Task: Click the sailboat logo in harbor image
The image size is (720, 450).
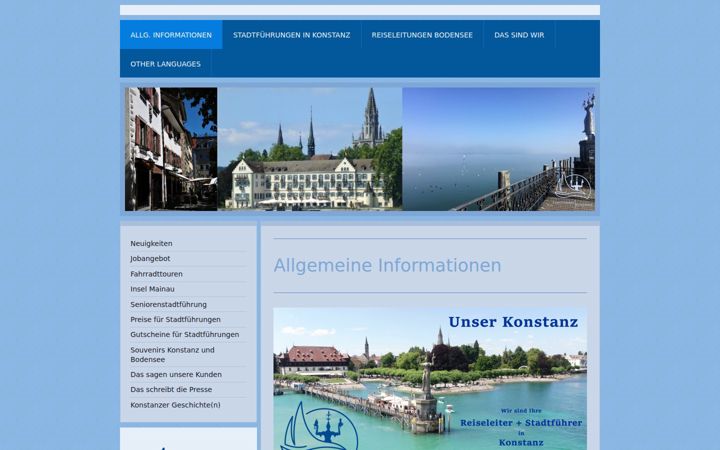Action: tap(319, 427)
